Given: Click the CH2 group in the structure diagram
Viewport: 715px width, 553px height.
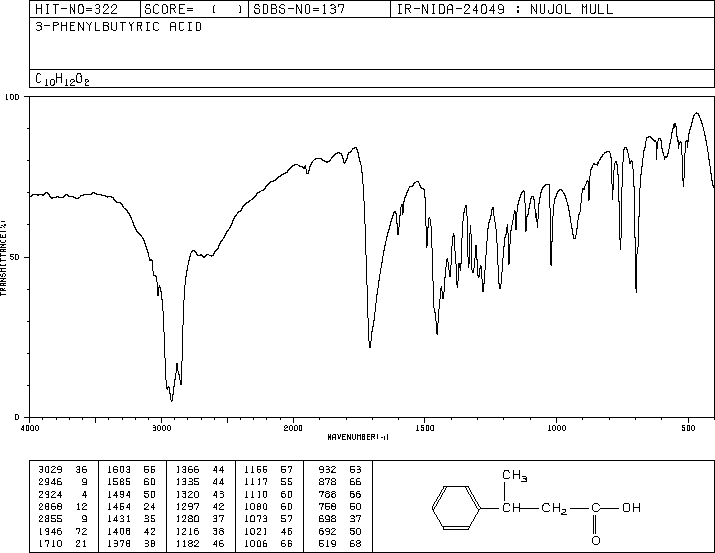Looking at the screenshot, I should [554, 508].
